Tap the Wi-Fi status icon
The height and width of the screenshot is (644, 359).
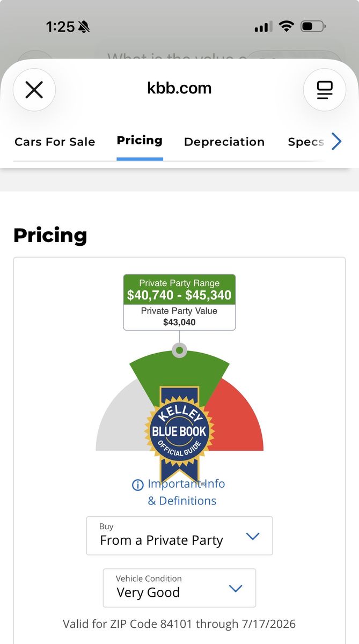tap(287, 26)
